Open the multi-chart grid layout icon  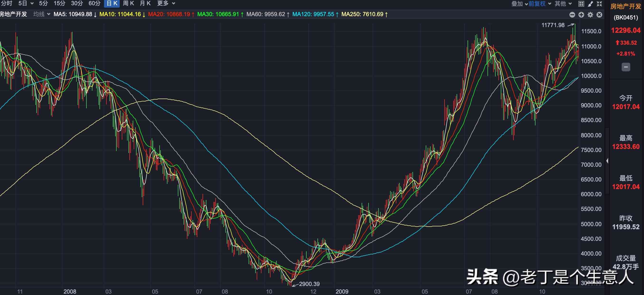click(x=581, y=4)
